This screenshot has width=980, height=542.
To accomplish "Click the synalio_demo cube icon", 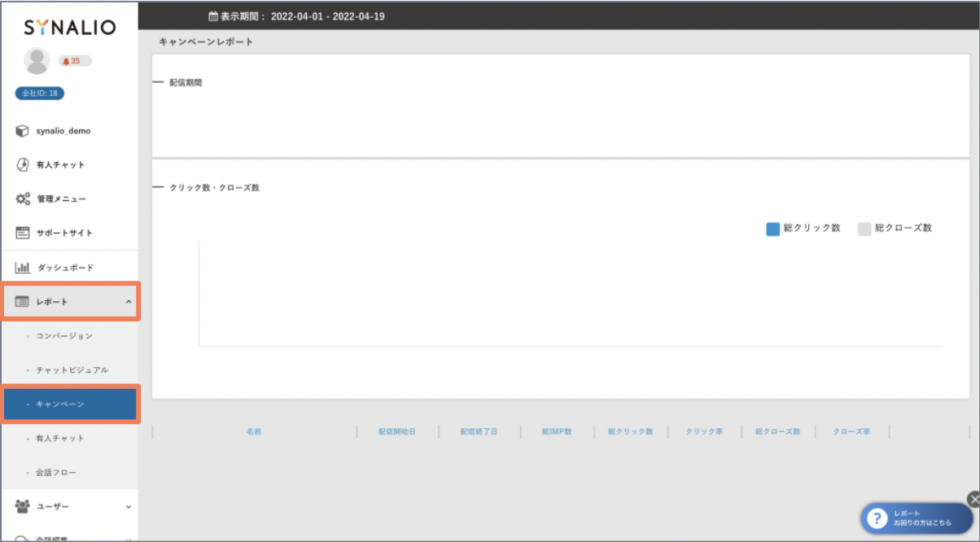I will pyautogui.click(x=23, y=131).
